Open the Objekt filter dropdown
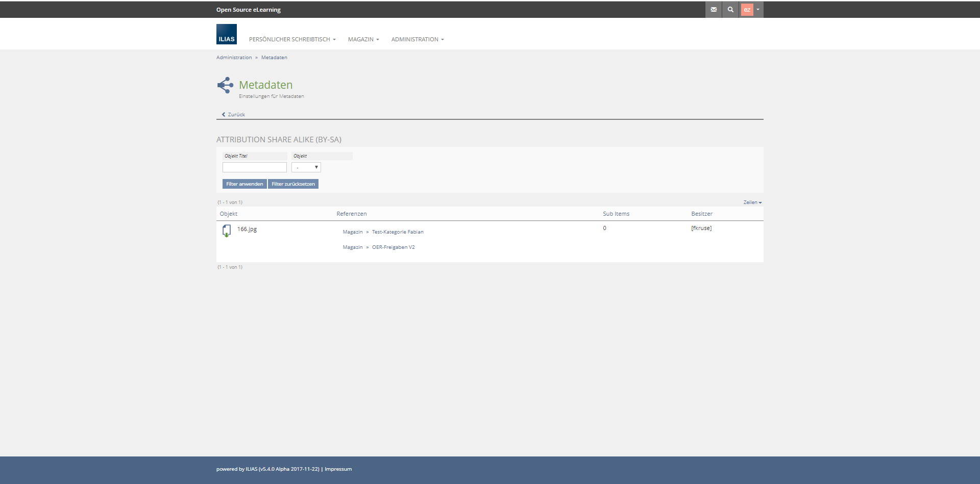This screenshot has width=980, height=484. (x=306, y=167)
